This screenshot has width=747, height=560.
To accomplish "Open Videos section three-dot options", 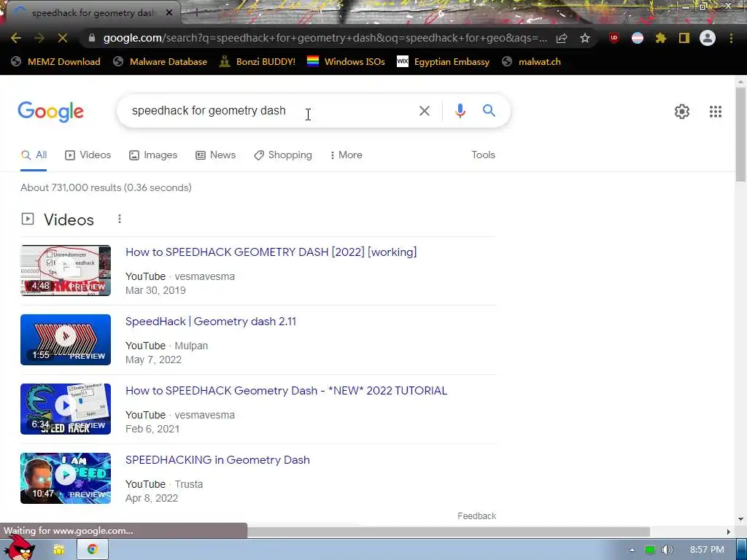I will point(120,219).
